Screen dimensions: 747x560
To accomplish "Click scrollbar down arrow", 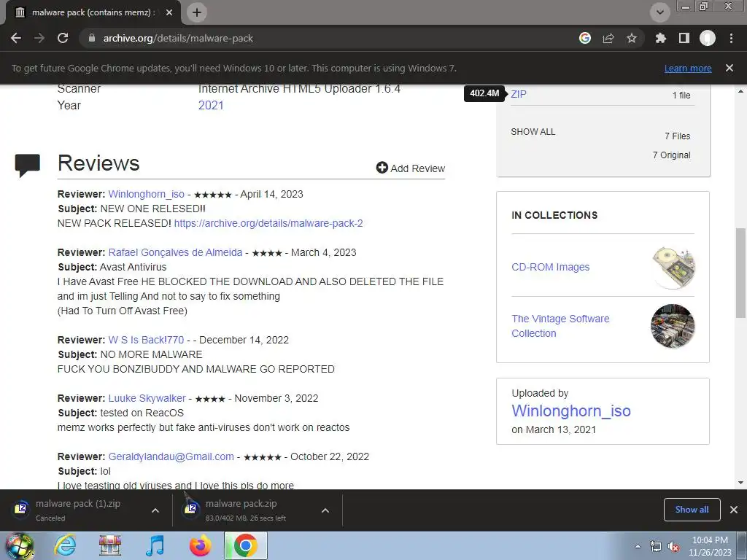I will click(x=740, y=483).
